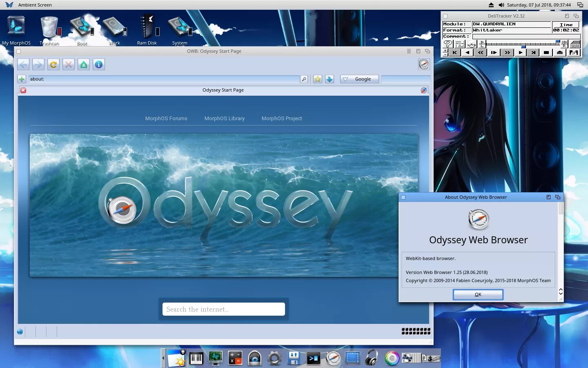This screenshot has height=368, width=588.
Task: Open downloads with the blue arrow icon
Action: point(330,79)
